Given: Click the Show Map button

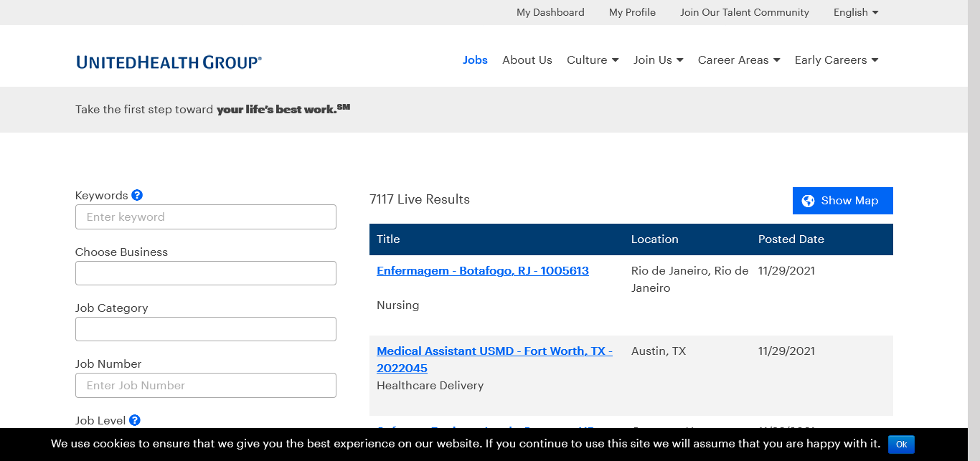Looking at the screenshot, I should (x=842, y=201).
